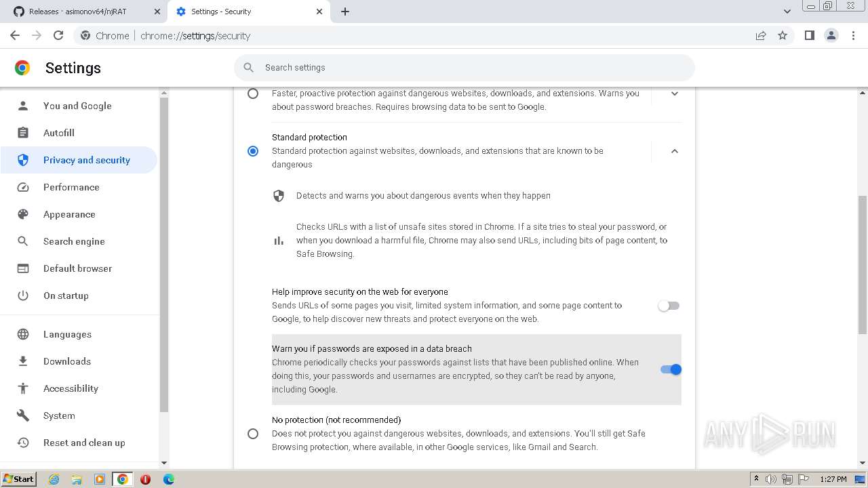This screenshot has height=488, width=868.
Task: Open the Chrome three-dot menu
Action: (x=854, y=35)
